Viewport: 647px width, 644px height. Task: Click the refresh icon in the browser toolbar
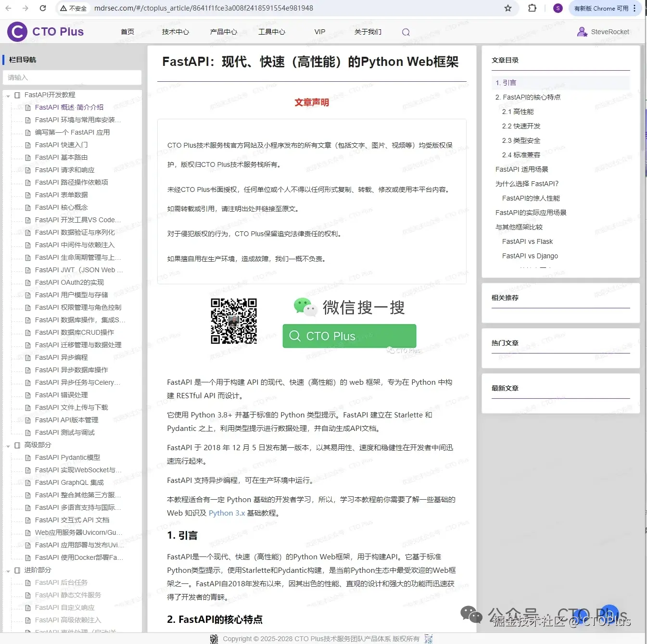click(43, 8)
